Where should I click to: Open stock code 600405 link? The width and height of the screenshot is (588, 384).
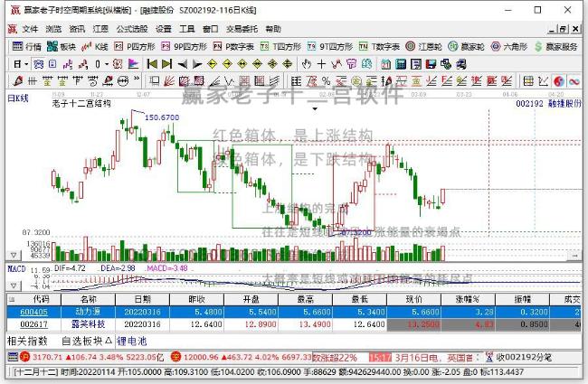(33, 312)
